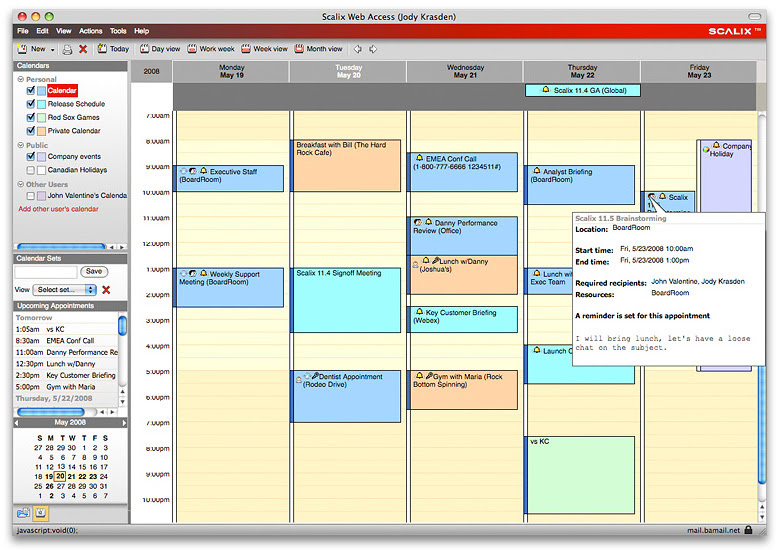
Task: Open Scalix 11.4 GA all-day event
Action: 583,91
